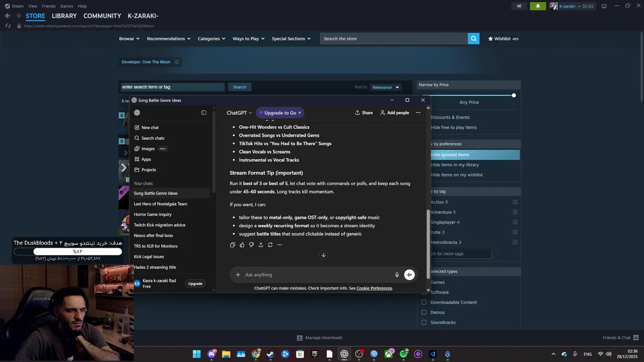644x362 pixels.
Task: Start voice mode in ChatGPT
Action: (x=410, y=275)
